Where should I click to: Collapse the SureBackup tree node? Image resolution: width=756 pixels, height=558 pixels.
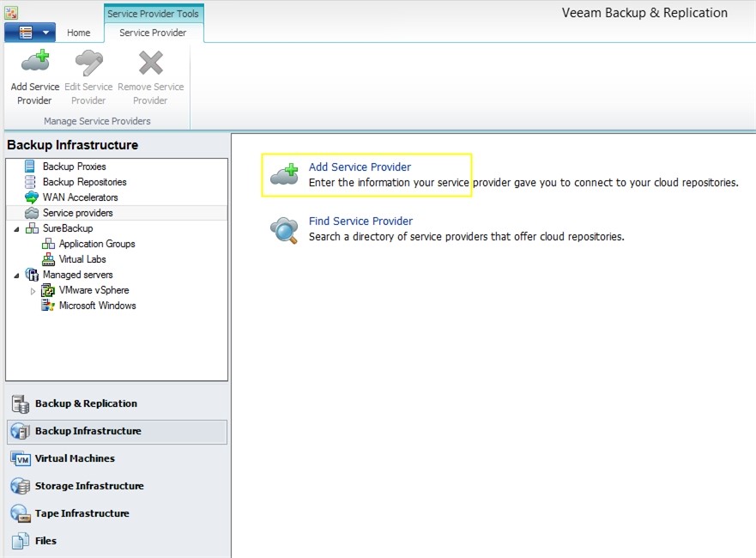[16, 228]
